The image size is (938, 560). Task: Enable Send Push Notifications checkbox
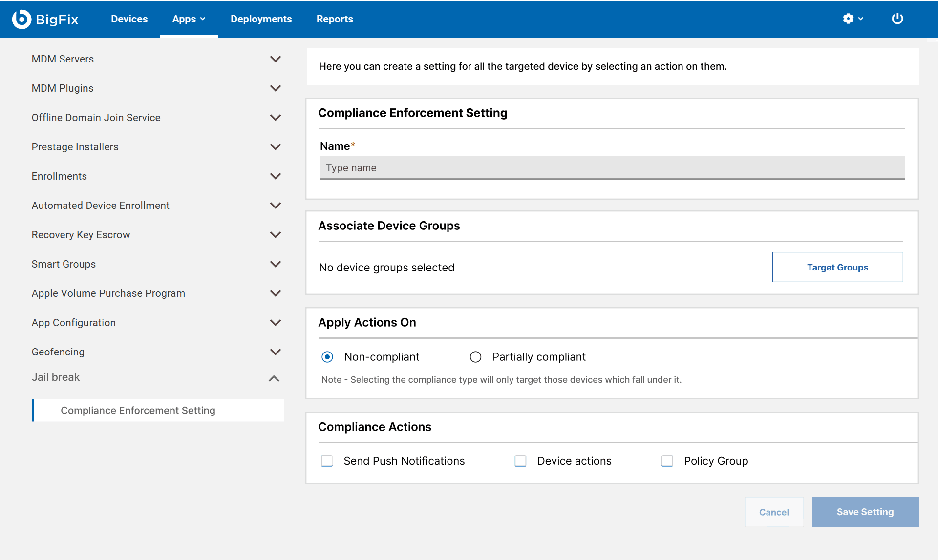point(327,461)
